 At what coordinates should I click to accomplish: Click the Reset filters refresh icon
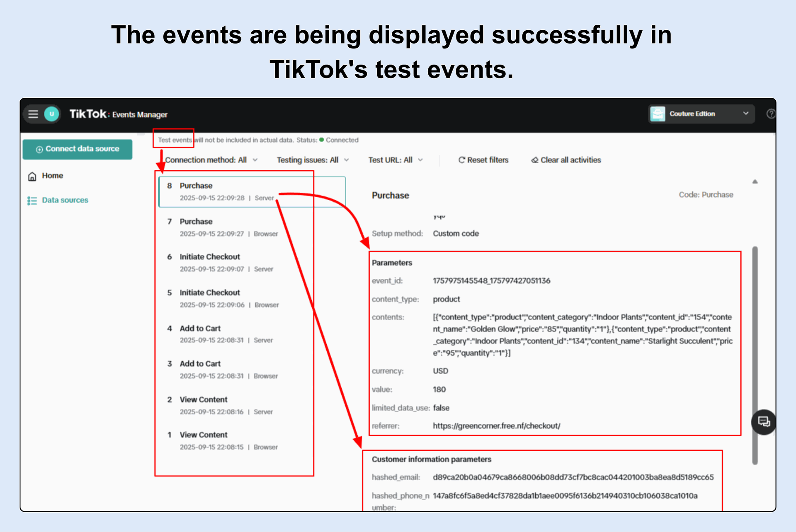461,160
